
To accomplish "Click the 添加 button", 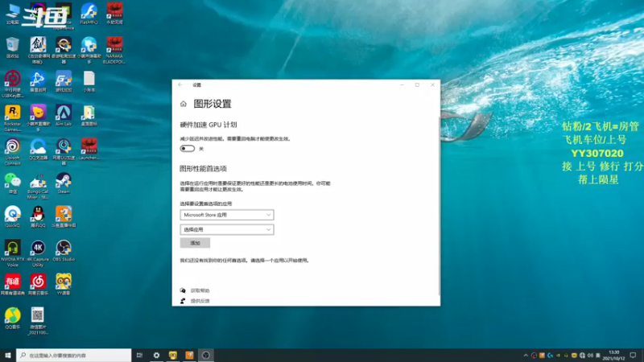I will coord(195,243).
